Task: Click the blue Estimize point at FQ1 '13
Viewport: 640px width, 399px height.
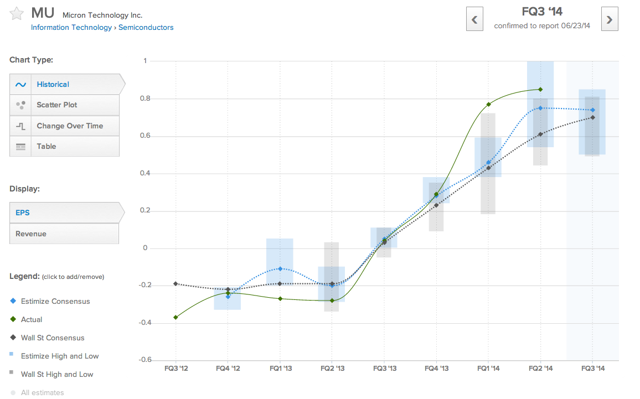Action: pos(280,268)
